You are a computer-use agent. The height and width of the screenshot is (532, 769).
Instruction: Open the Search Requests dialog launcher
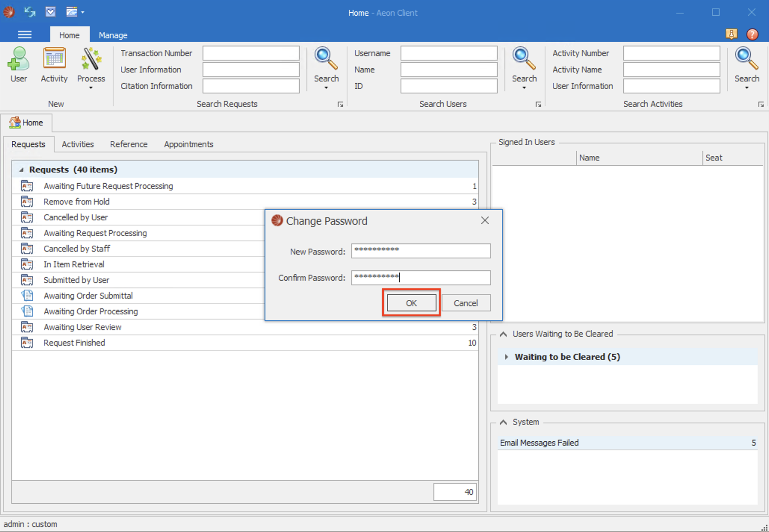tap(340, 105)
